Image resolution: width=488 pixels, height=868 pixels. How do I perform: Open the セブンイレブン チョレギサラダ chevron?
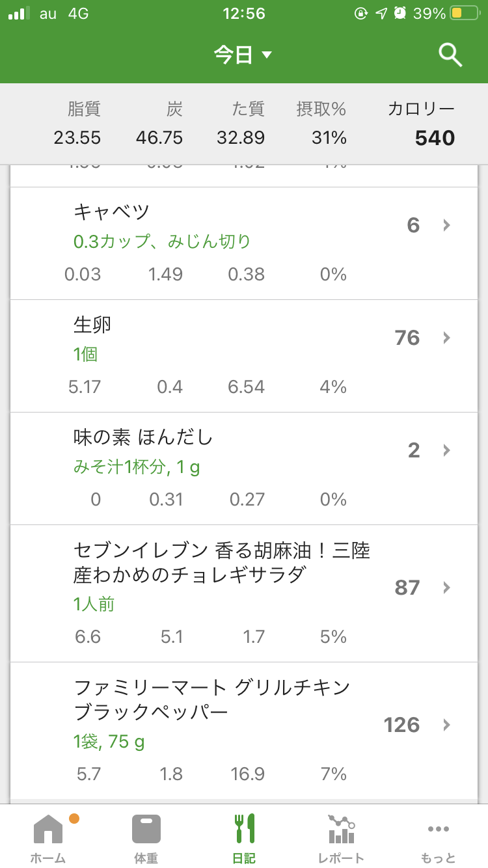pyautogui.click(x=446, y=588)
